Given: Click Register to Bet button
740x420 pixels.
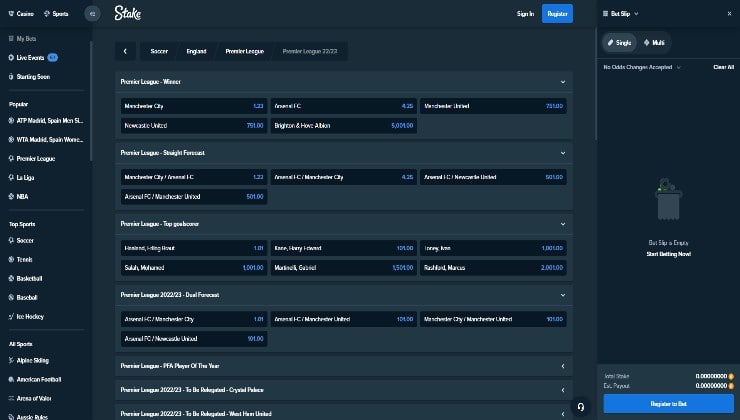Looking at the screenshot, I should coord(668,404).
